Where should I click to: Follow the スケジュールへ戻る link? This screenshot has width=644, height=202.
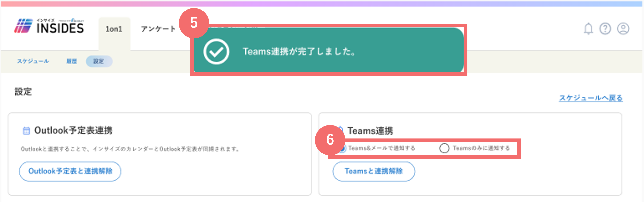(x=591, y=98)
